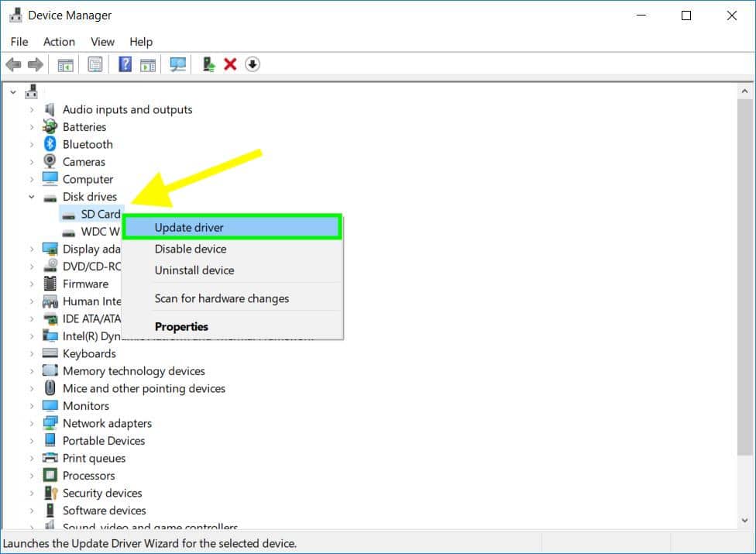Click the Help toolbar icon with question mark
The image size is (756, 554).
(125, 64)
